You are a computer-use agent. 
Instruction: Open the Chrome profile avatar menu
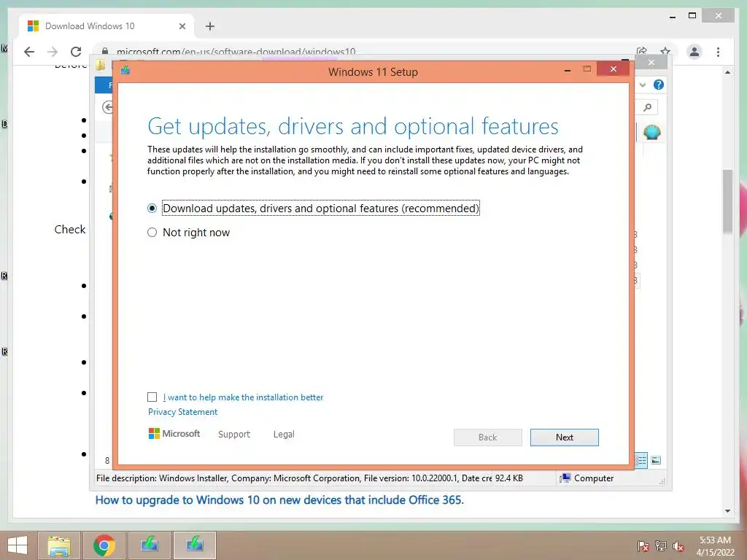click(x=694, y=52)
